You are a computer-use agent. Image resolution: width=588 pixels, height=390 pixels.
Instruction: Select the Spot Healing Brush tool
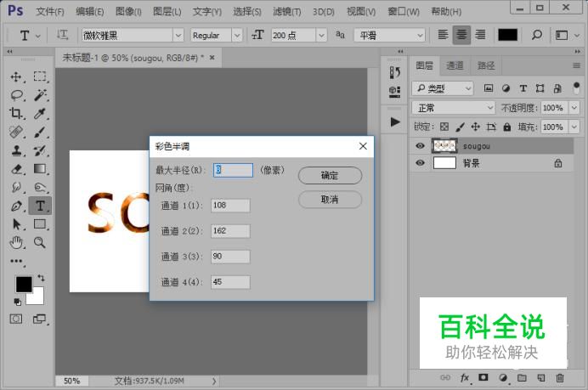click(x=16, y=132)
